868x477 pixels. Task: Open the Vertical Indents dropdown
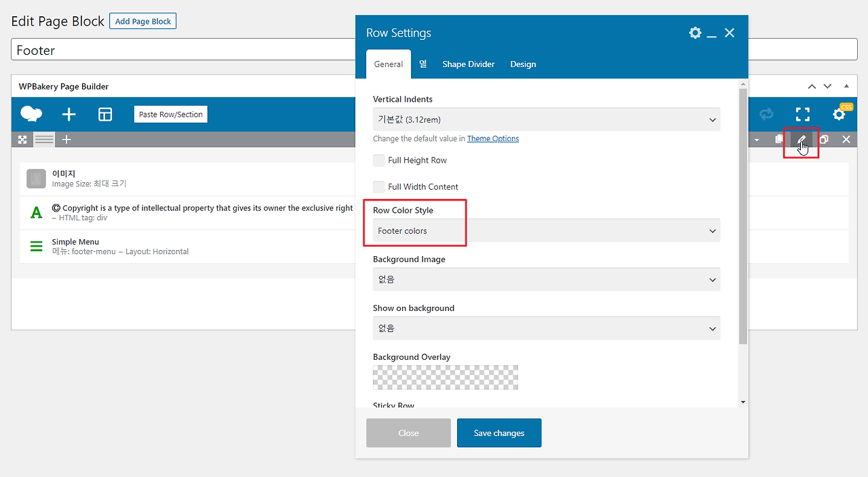click(x=547, y=119)
